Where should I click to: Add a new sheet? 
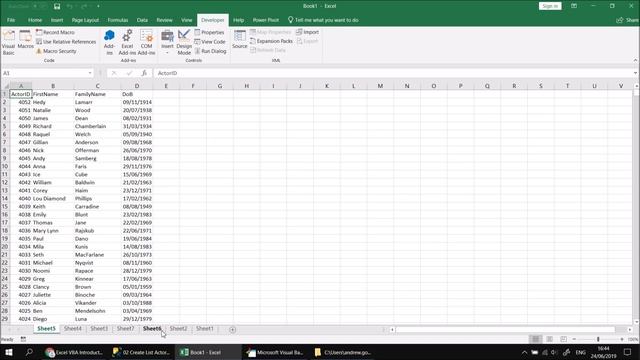click(x=232, y=329)
